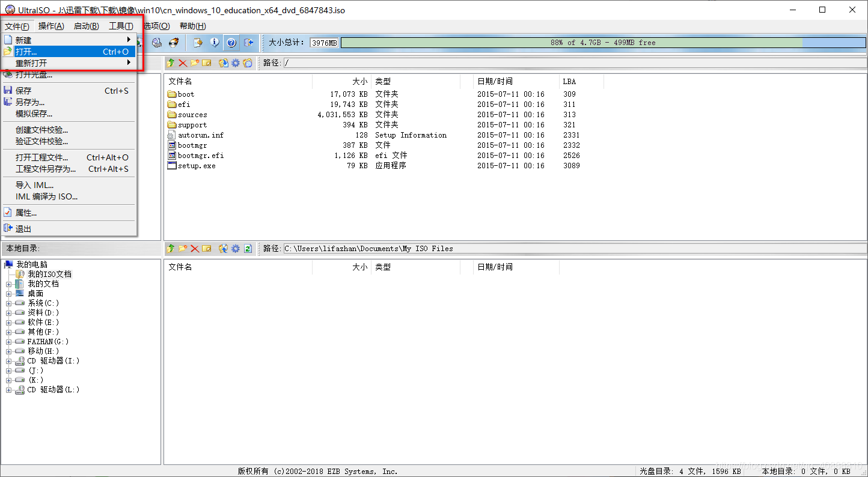Click the 3976MB total size field
The height and width of the screenshot is (477, 868).
point(324,43)
